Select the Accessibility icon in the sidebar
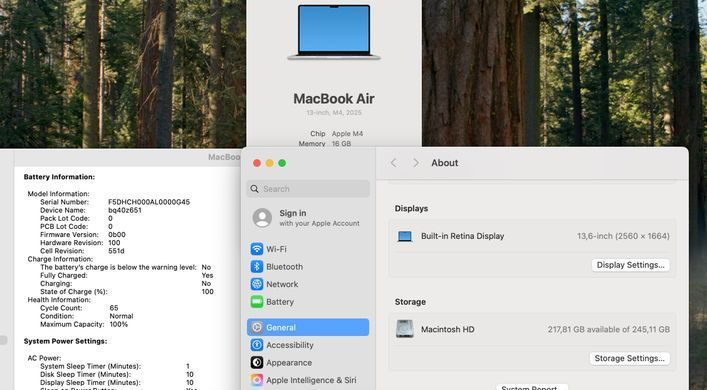 (257, 345)
